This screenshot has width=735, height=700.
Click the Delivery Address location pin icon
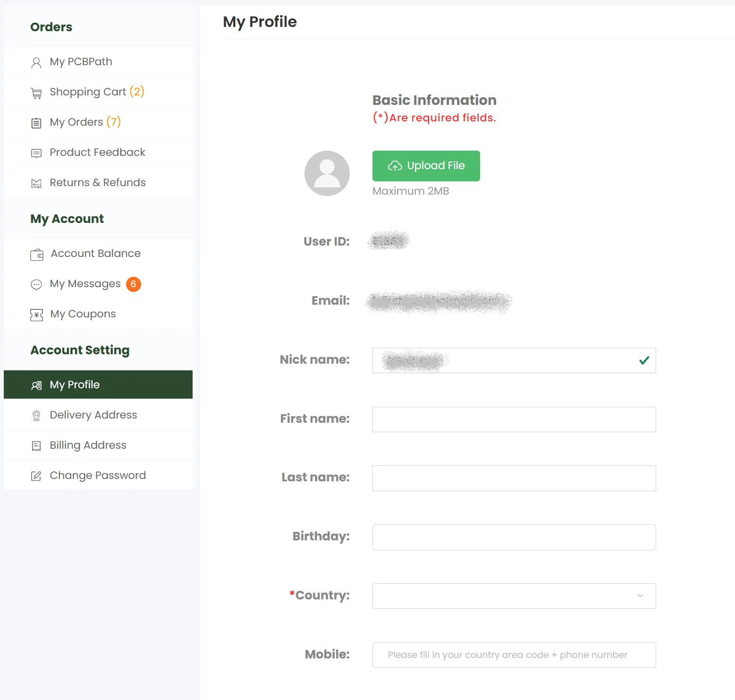[x=36, y=416]
